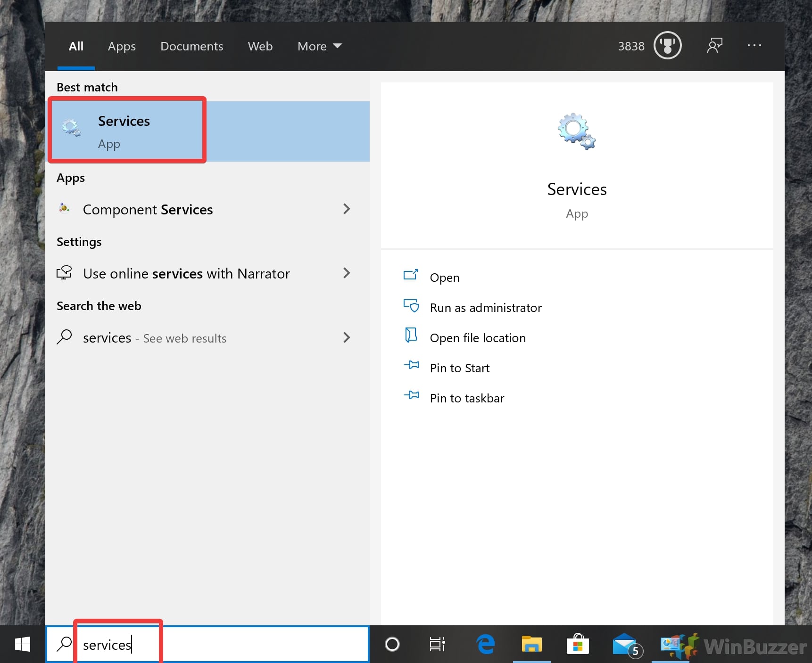Open the Services app best match

(x=208, y=131)
